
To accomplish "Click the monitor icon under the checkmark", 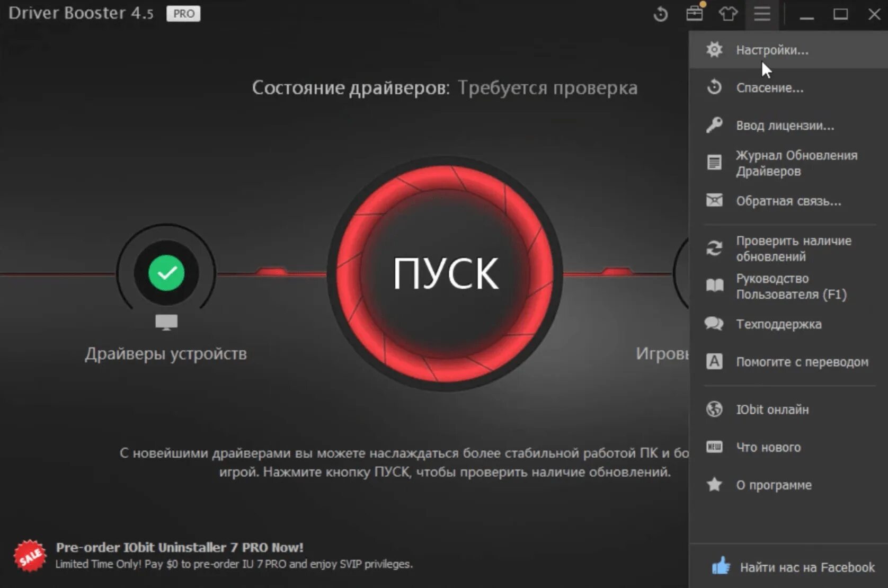I will coord(166,322).
